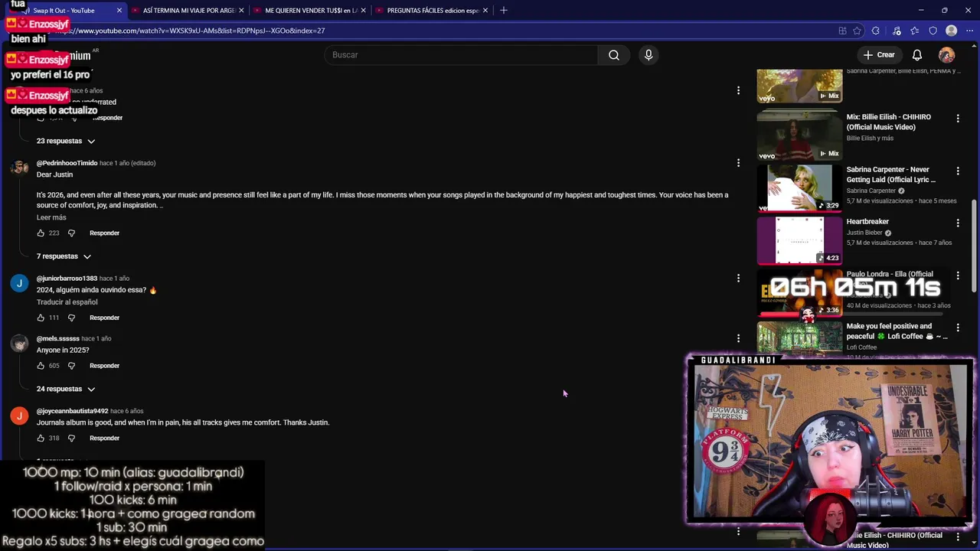
Task: Like the PedrinhoooTimido comment with 223 likes
Action: 41,233
